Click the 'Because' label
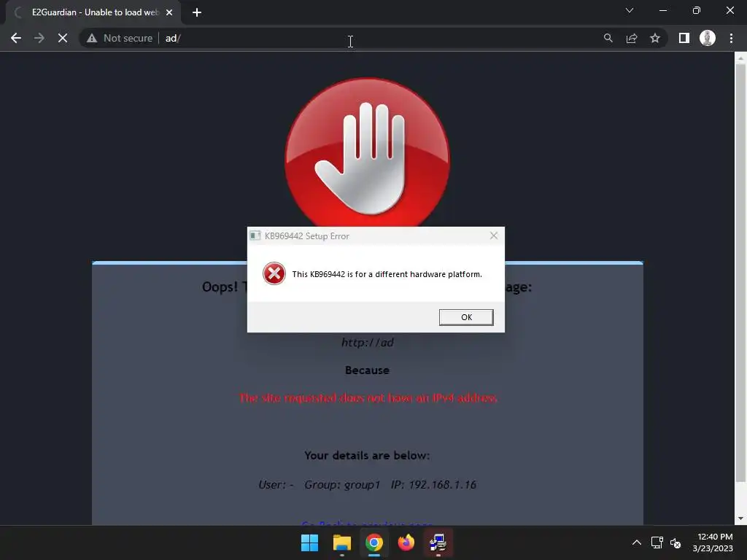Viewport: 747px width, 560px height. [x=367, y=370]
